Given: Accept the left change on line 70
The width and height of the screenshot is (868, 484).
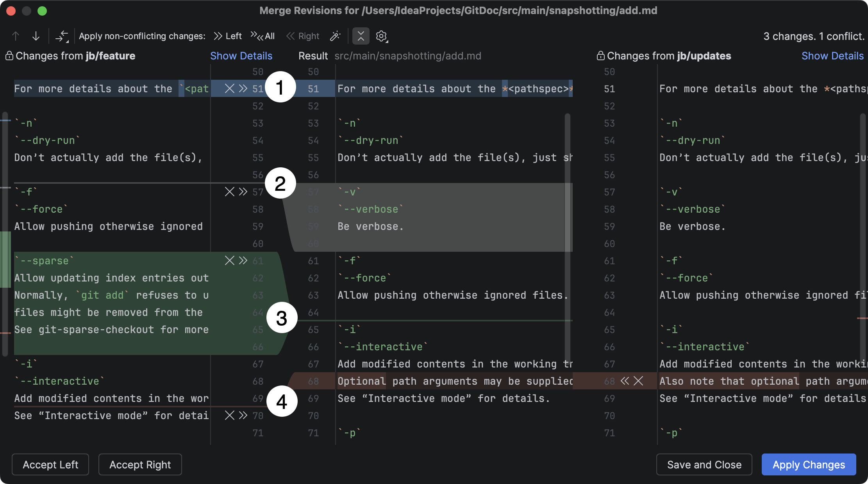Looking at the screenshot, I should coord(243,415).
